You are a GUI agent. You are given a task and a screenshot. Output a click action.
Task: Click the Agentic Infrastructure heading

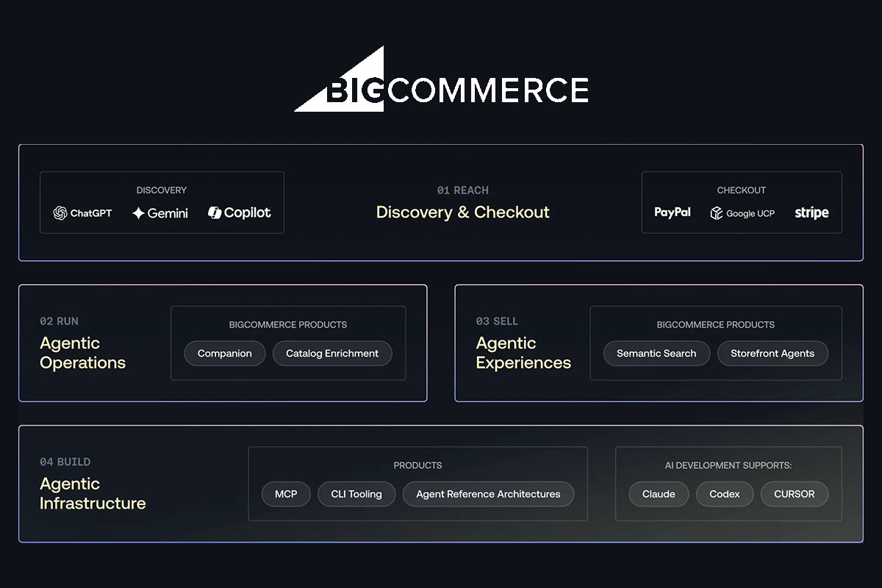(x=93, y=493)
